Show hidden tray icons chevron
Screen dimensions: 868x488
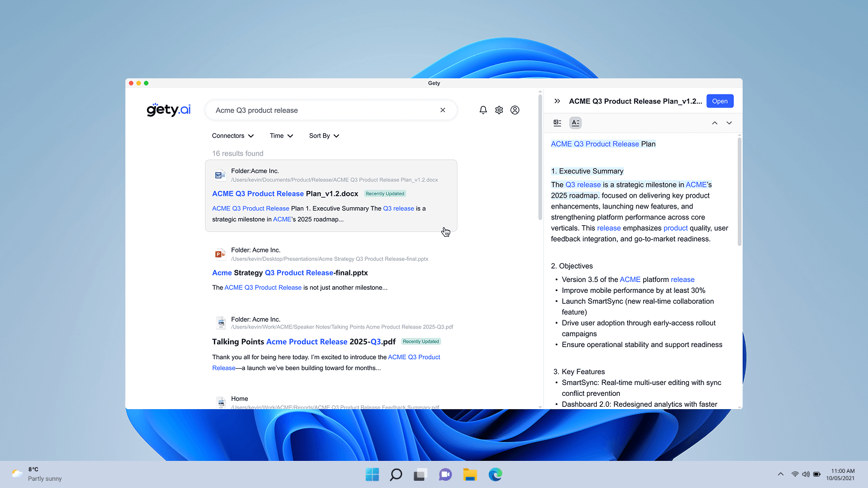[x=781, y=474]
